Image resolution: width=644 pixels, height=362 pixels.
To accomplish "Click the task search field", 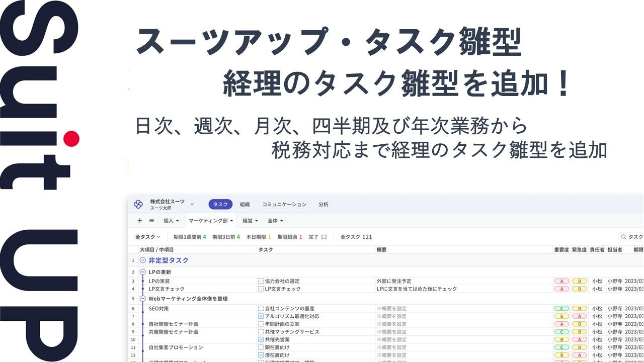I will pyautogui.click(x=631, y=237).
